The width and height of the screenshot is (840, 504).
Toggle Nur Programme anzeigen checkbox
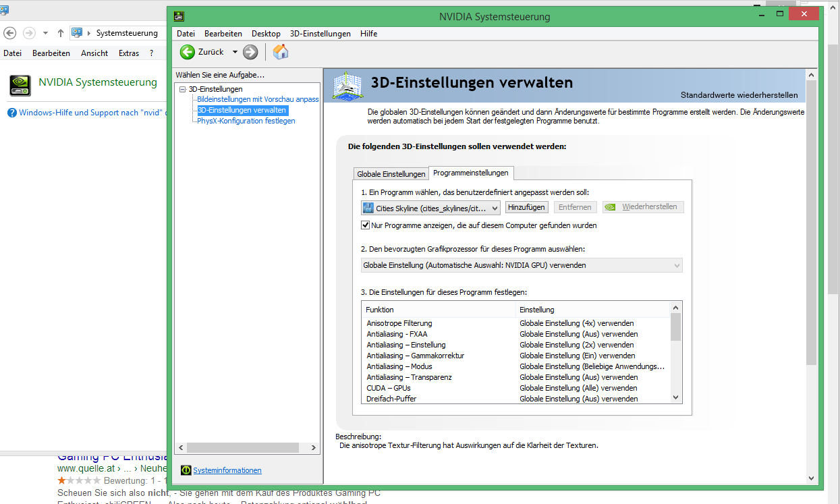[x=366, y=225]
